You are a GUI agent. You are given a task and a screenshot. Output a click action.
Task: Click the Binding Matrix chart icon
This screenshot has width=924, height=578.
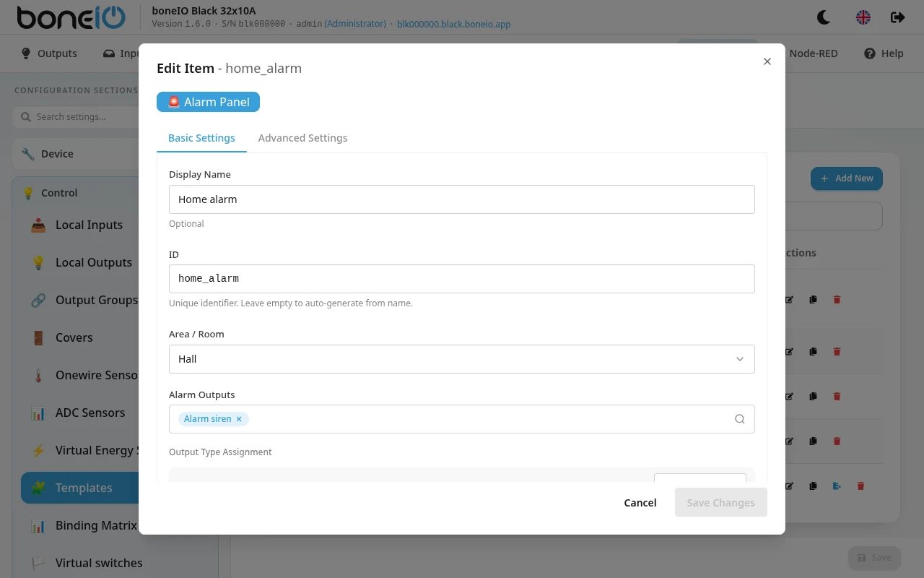coord(38,525)
